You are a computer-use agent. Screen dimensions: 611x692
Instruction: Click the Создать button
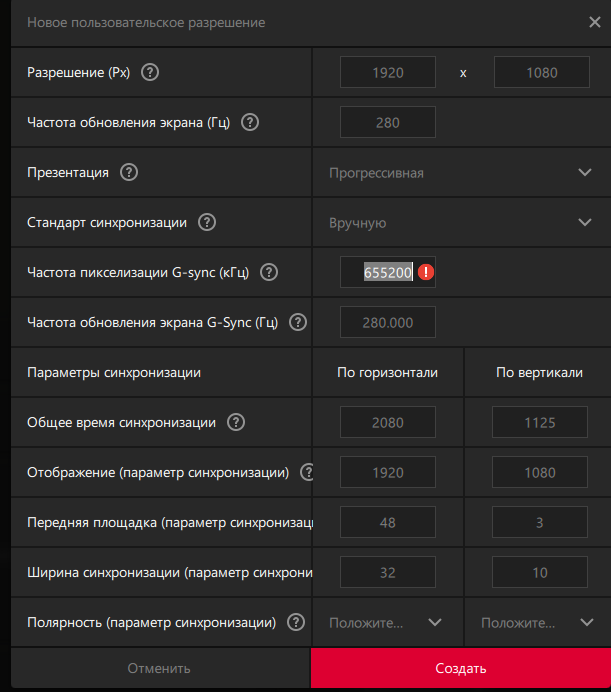point(461,668)
